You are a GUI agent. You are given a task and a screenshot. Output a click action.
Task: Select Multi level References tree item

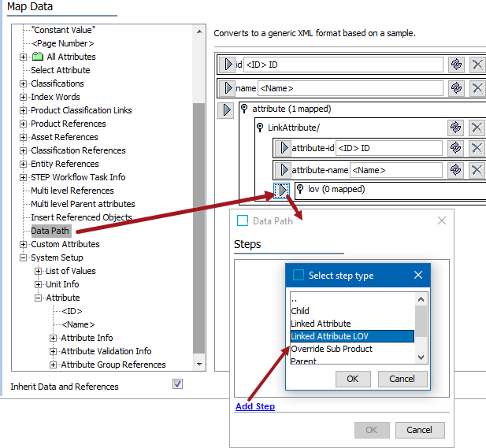[72, 191]
